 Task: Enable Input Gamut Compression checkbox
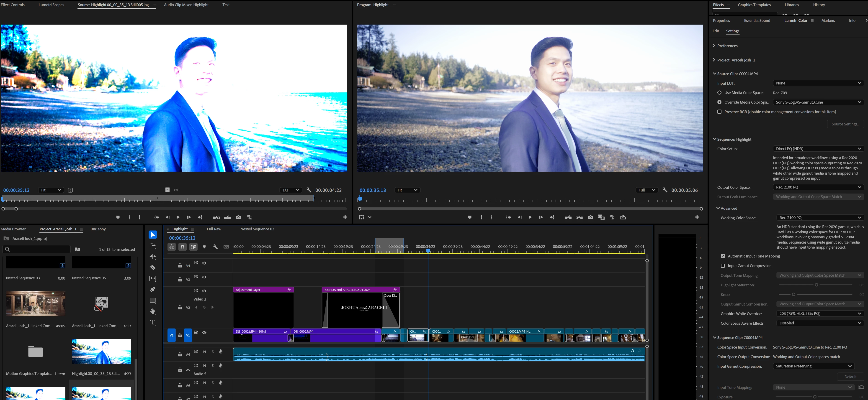click(x=723, y=266)
